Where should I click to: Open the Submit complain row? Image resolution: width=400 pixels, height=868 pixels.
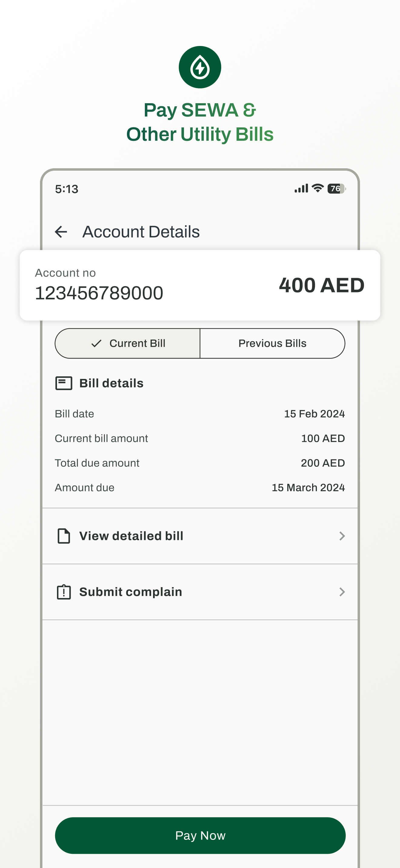pos(200,592)
